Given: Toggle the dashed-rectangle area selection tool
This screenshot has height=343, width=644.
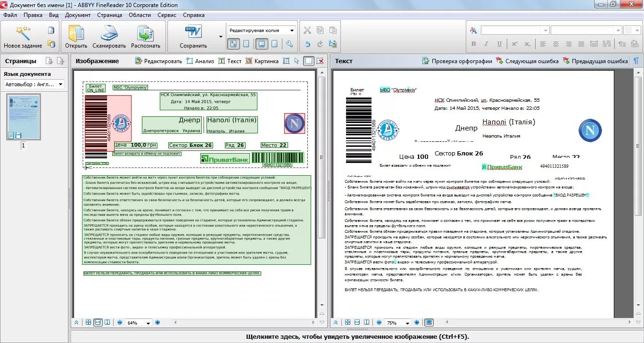Looking at the screenshot, I should pos(308,61).
